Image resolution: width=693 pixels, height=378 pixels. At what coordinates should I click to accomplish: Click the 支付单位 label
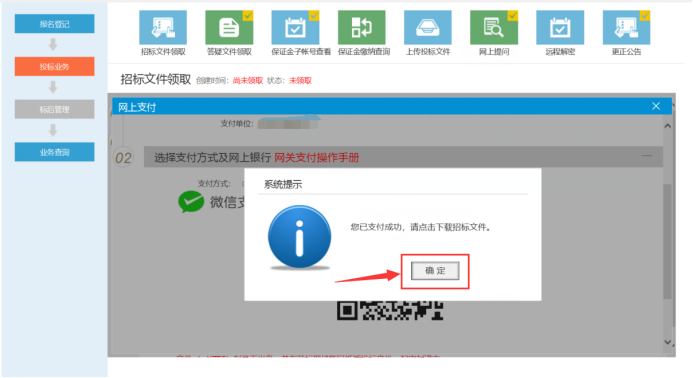click(237, 123)
